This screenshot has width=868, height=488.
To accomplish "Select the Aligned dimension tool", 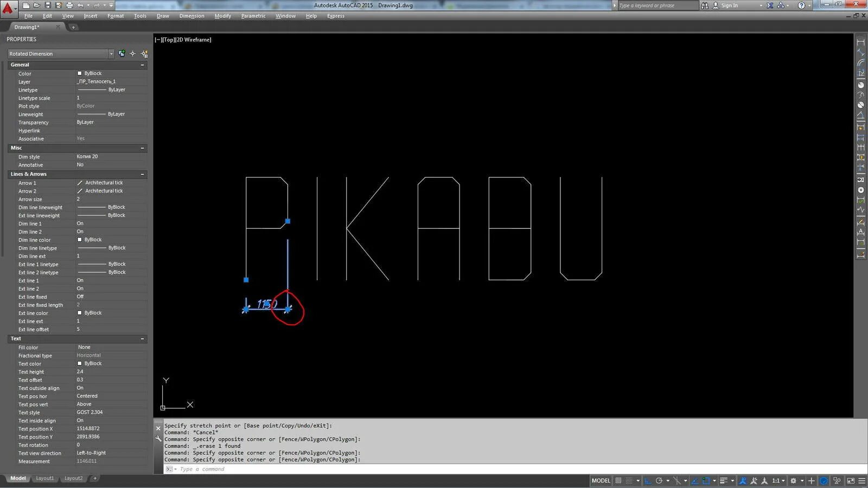I will 860,53.
